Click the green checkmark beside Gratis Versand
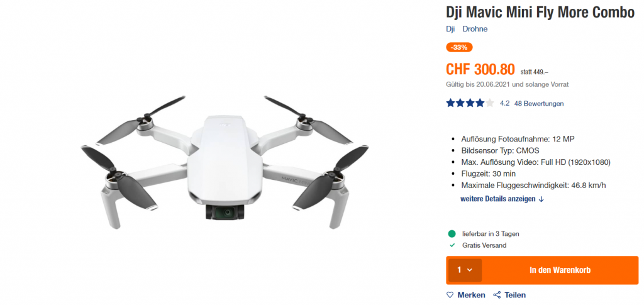Screen dimensions: 644x305 (452, 245)
